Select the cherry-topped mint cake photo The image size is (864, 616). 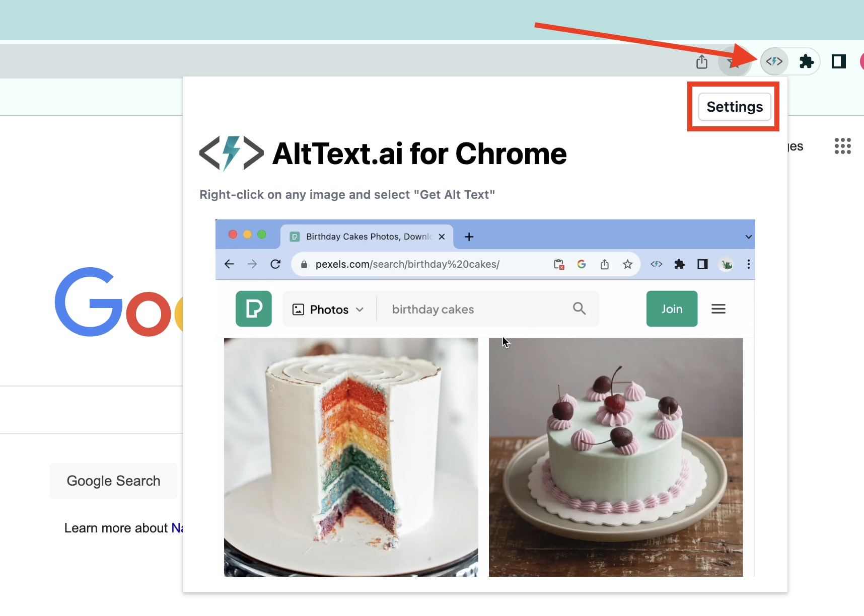[616, 457]
